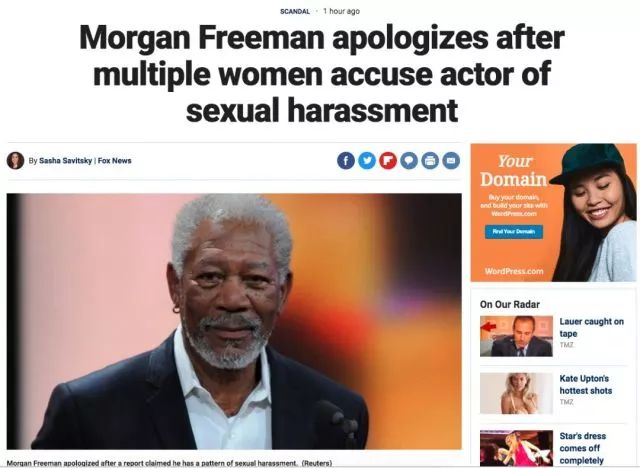This screenshot has height=468, width=640.
Task: Click the main article photo
Action: (x=234, y=322)
